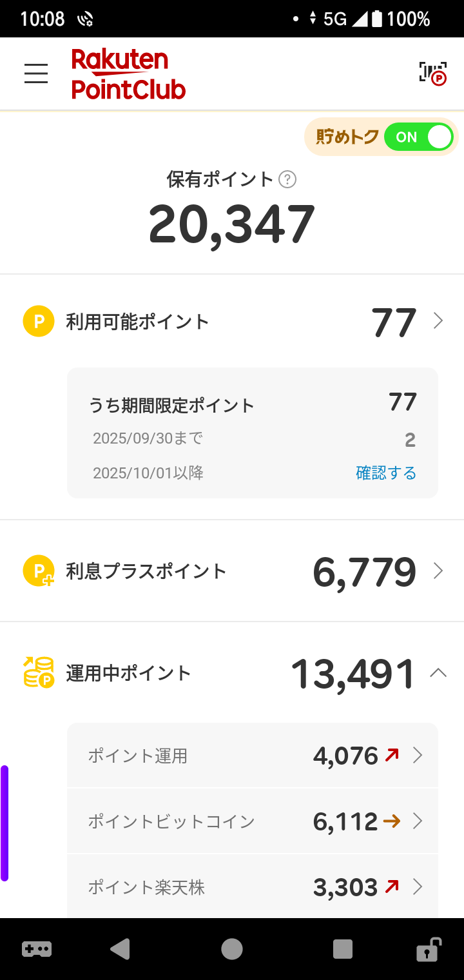464x980 pixels.
Task: Collapse the 運用中ポイント section
Action: [438, 673]
